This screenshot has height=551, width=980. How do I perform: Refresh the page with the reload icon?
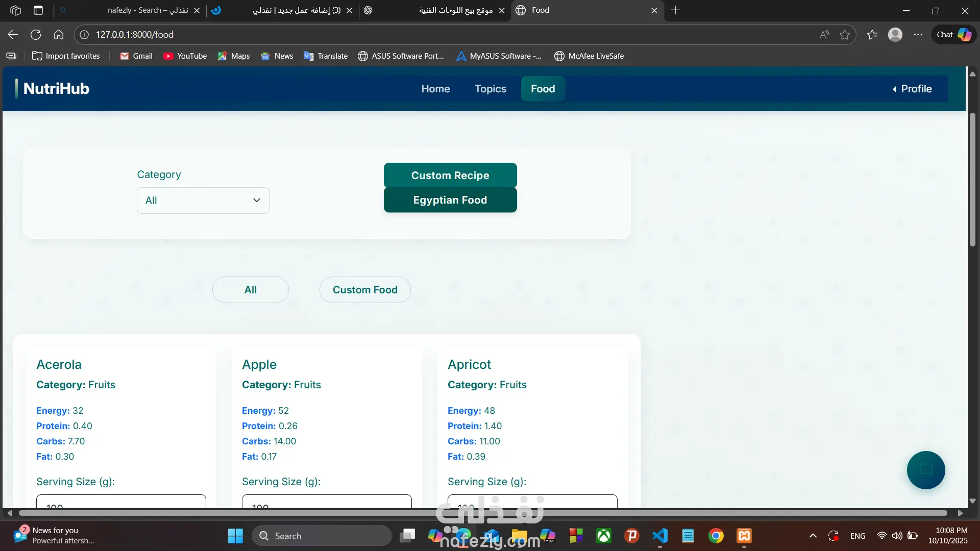coord(36,35)
